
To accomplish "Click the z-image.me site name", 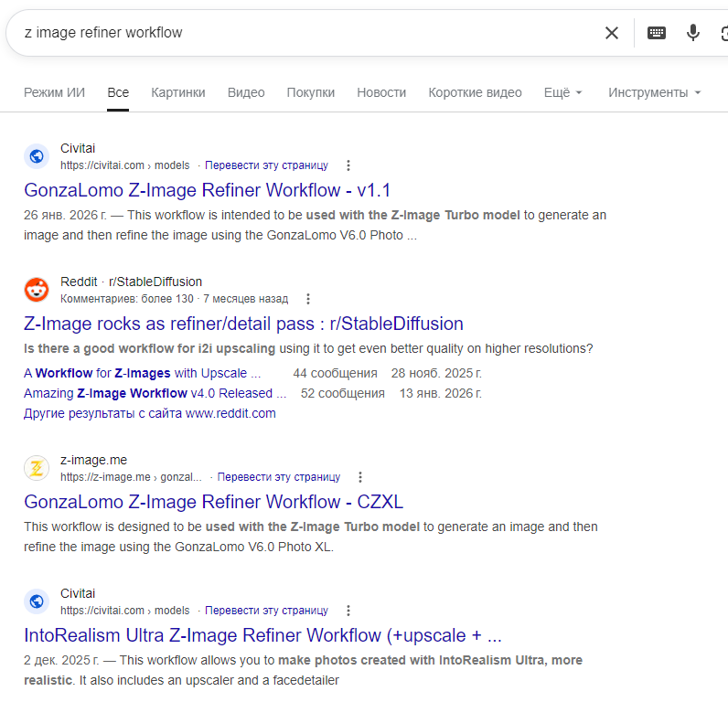I will point(93,460).
